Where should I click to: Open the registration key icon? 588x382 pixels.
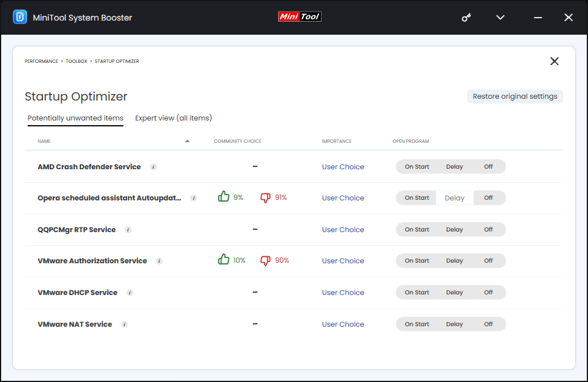pyautogui.click(x=466, y=18)
